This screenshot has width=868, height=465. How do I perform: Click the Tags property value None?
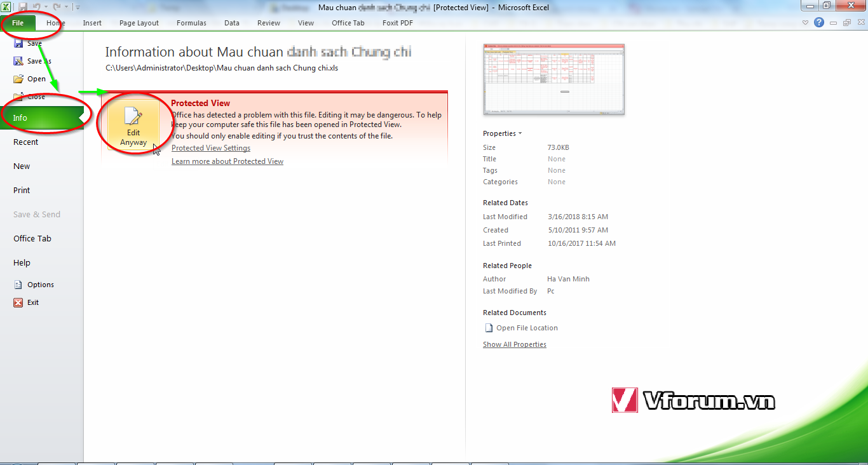pos(557,170)
